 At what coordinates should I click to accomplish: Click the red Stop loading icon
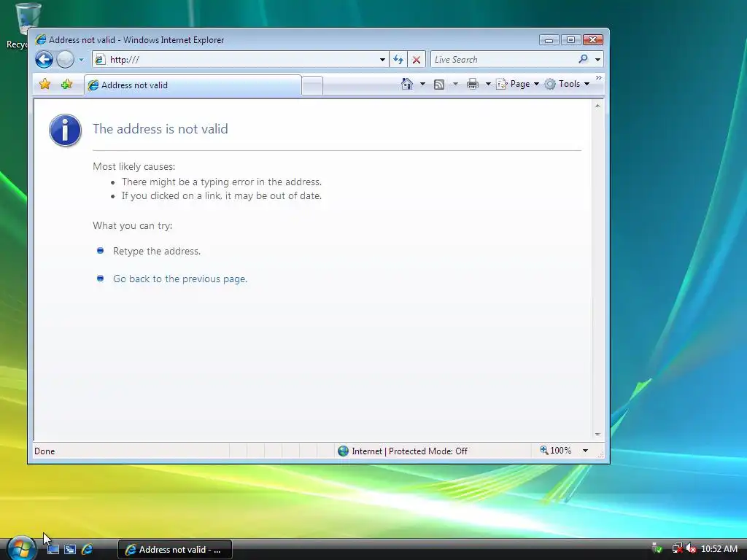coord(417,60)
